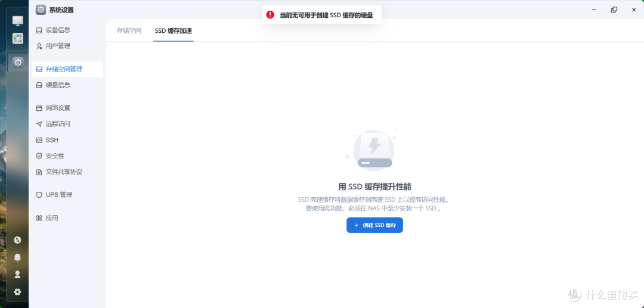Open 网络设置 in the sidebar
The width and height of the screenshot is (644, 308).
67,108
